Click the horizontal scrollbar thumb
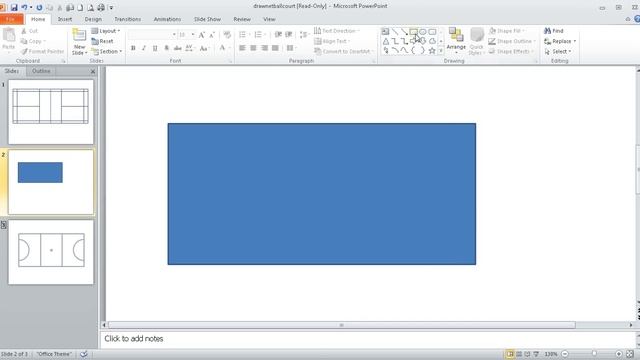This screenshot has width=640, height=360. point(342,325)
